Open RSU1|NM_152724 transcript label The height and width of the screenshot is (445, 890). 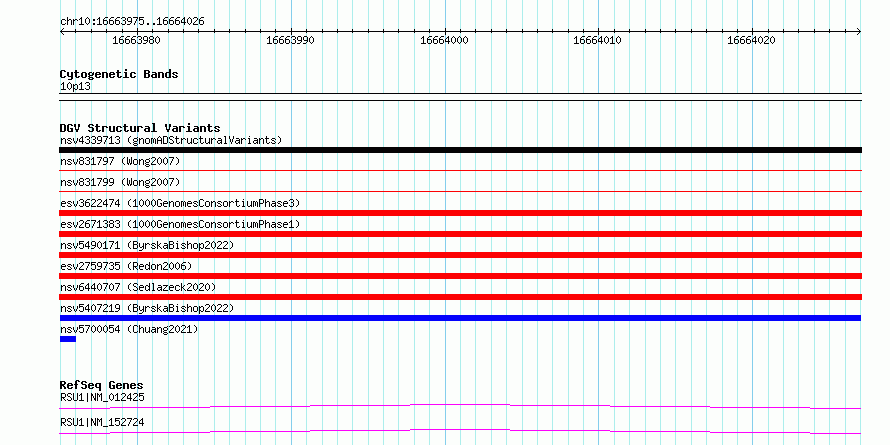[x=102, y=423]
